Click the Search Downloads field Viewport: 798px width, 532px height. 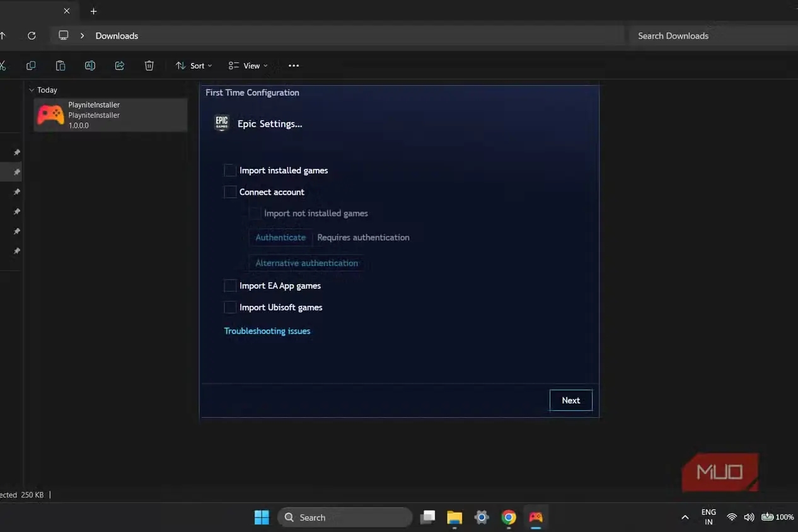click(713, 36)
